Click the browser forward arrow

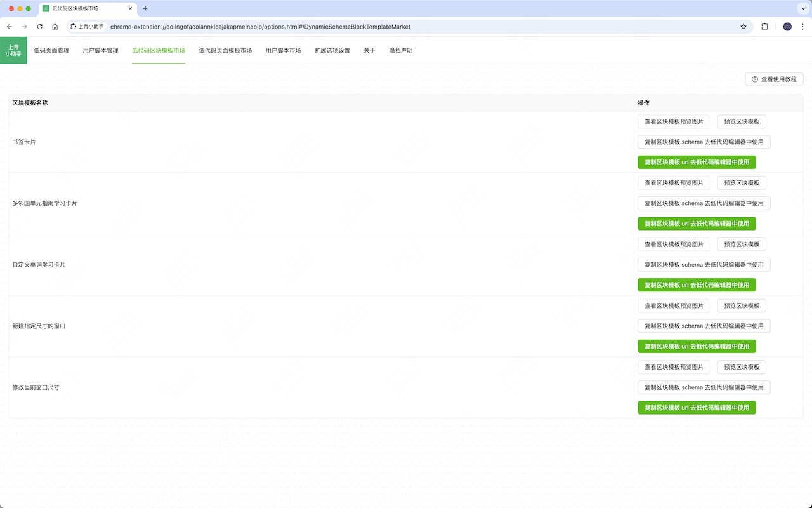point(24,27)
